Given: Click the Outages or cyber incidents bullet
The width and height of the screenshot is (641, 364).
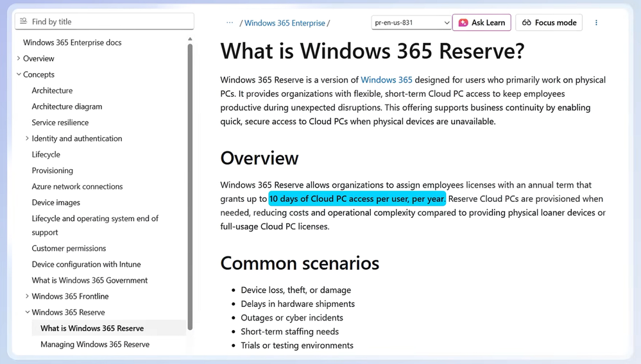Looking at the screenshot, I should point(292,318).
